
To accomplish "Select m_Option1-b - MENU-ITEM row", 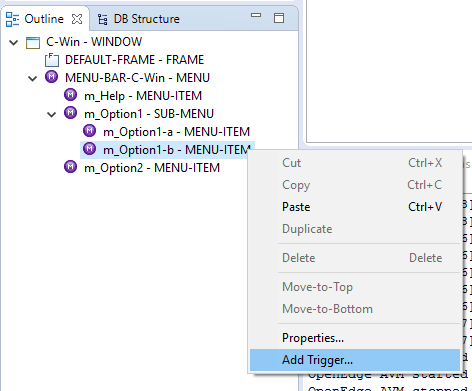I will [167, 150].
